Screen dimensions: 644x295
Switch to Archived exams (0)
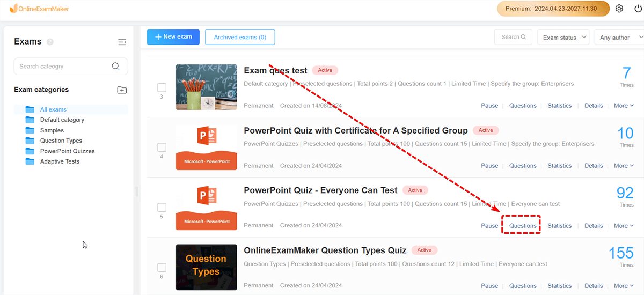pos(240,37)
